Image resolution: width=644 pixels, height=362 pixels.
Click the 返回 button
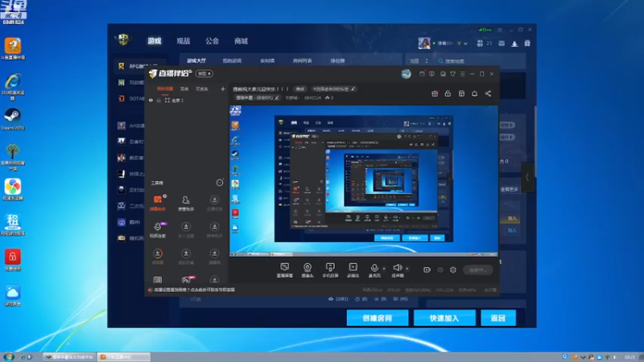[497, 318]
